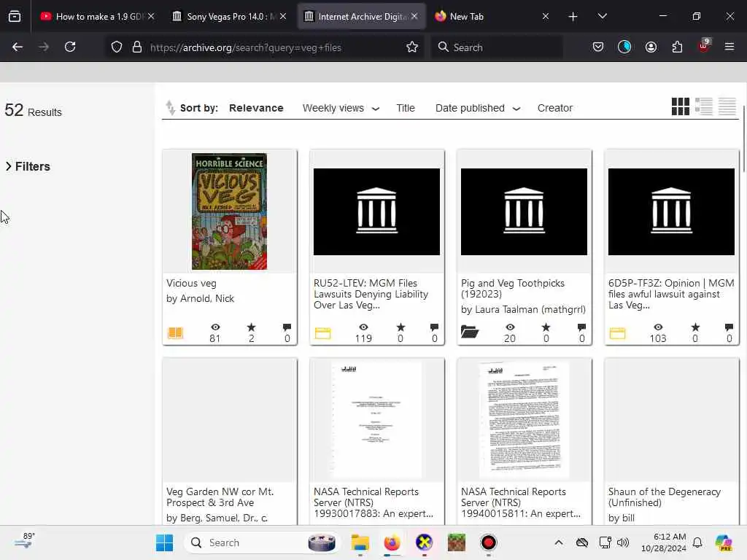Switch to tile grid view

[681, 106]
